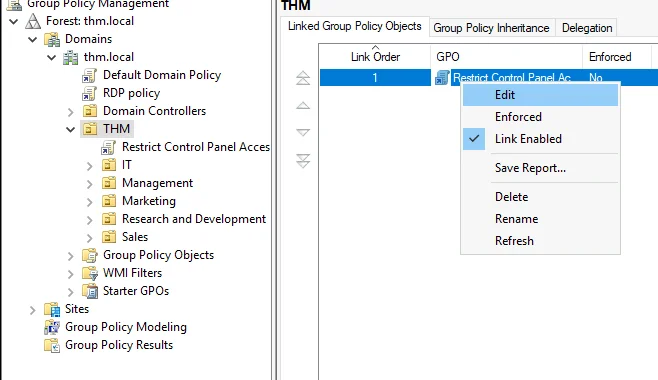The width and height of the screenshot is (658, 380).
Task: Select Rename in the context menu
Action: [540, 219]
